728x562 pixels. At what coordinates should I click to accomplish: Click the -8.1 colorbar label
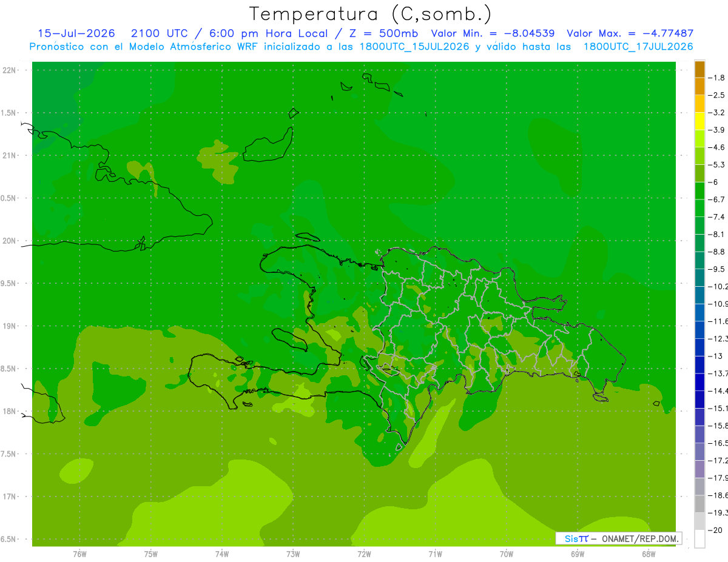coord(716,234)
